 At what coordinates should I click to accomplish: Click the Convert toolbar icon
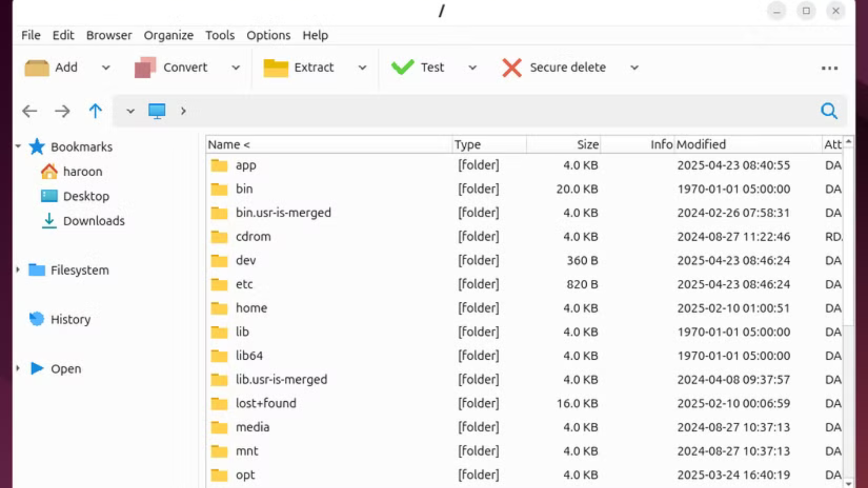pos(145,68)
